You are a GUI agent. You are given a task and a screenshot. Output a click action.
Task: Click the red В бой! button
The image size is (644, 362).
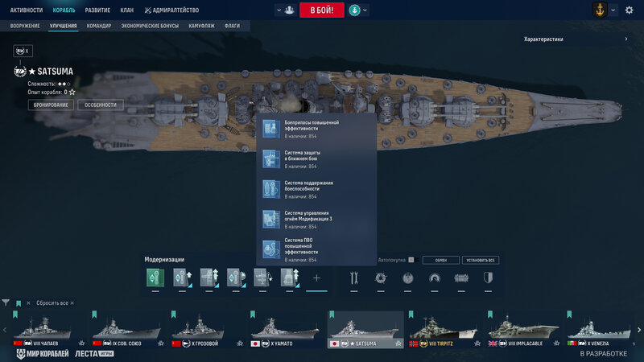(321, 10)
